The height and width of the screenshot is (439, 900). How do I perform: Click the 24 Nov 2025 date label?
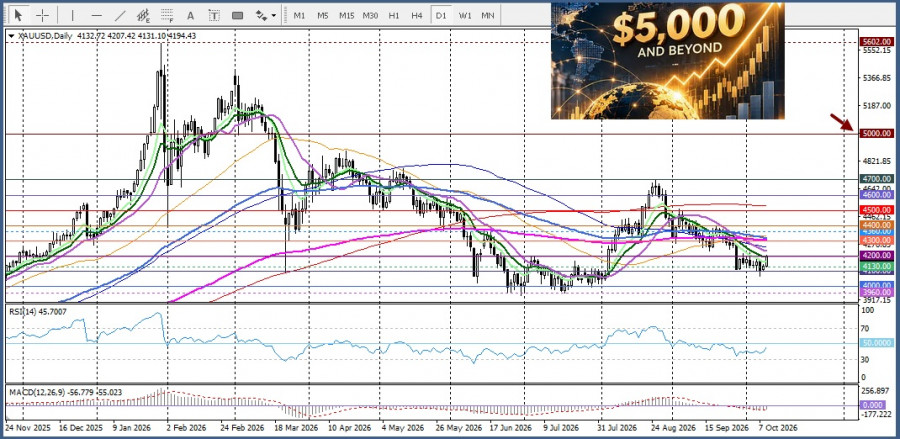coord(28,428)
